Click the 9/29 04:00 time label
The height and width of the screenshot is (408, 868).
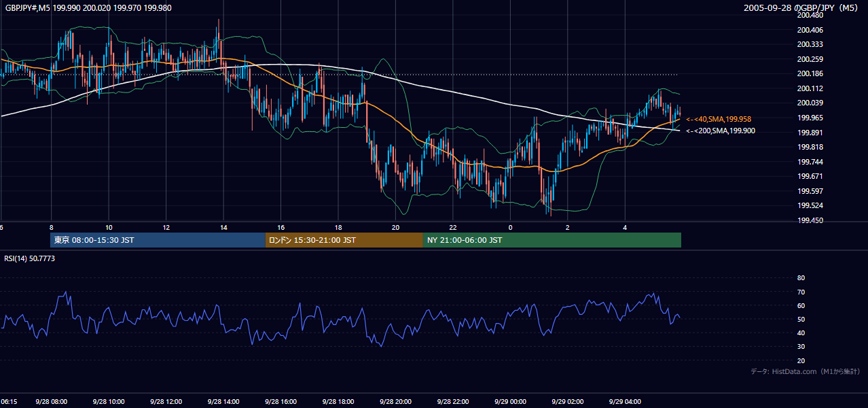point(626,402)
